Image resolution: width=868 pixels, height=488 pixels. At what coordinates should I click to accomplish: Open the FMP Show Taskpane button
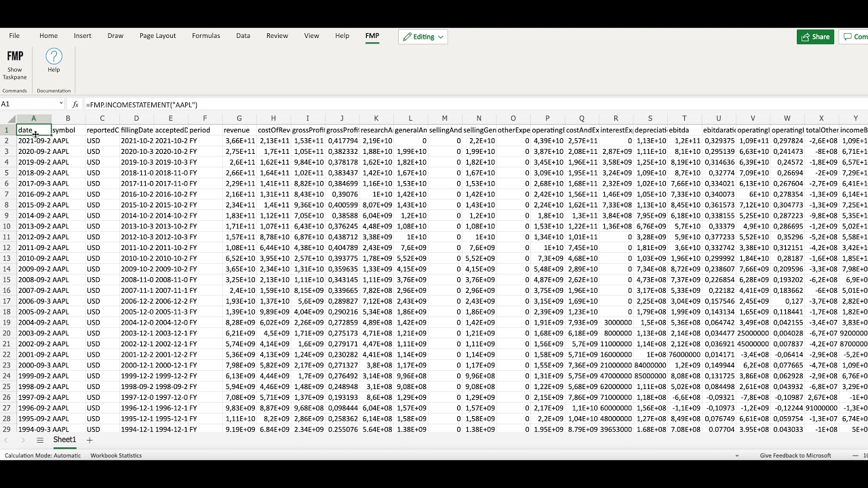coord(15,64)
